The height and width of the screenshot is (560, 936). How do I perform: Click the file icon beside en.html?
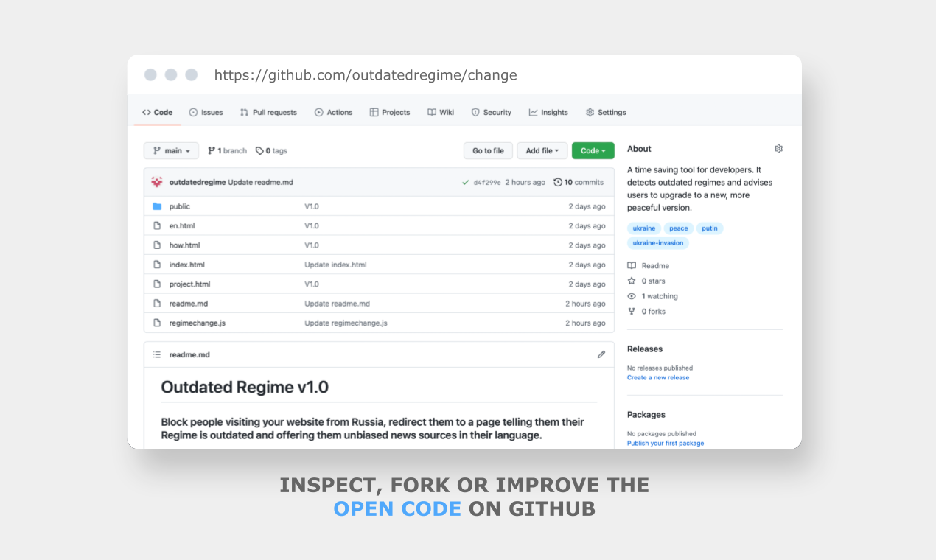point(157,225)
